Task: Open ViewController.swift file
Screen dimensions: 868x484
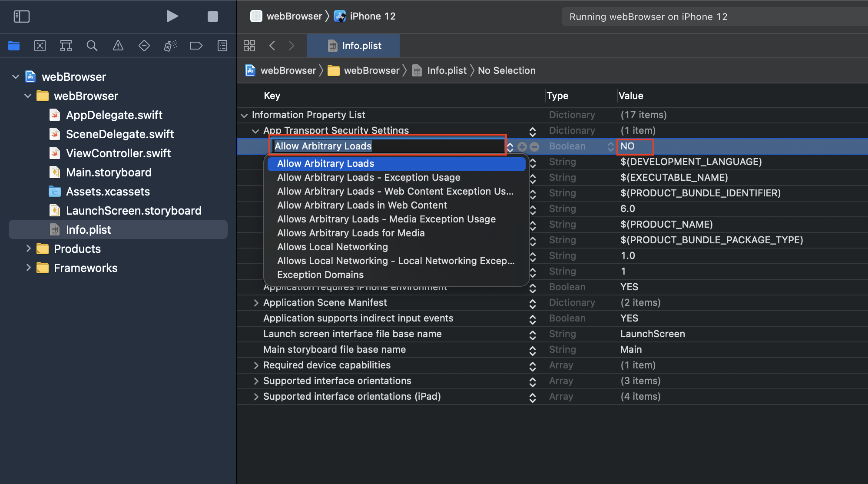Action: [118, 153]
